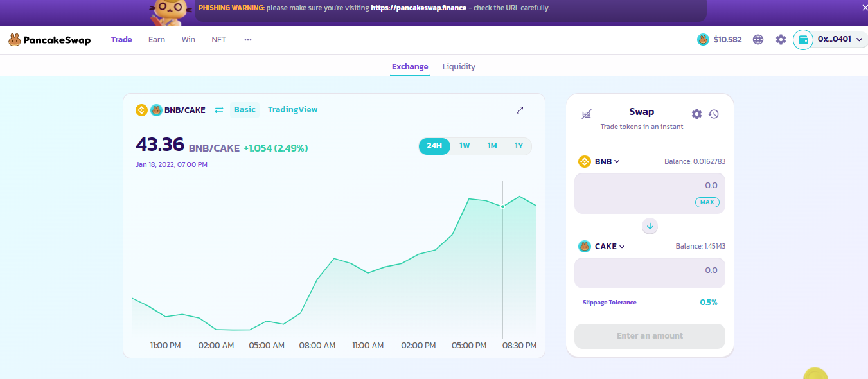Viewport: 868px width, 379px height.
Task: Click the Jan 18, 2022, 07:00 PM date
Action: click(172, 164)
